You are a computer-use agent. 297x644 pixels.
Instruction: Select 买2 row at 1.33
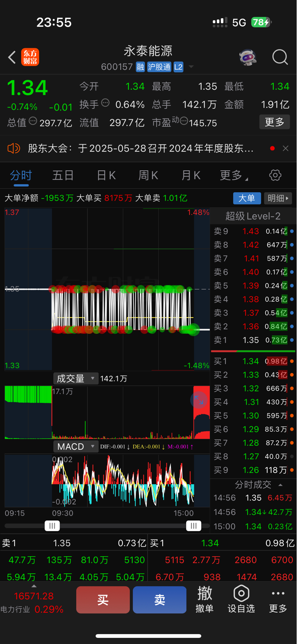pyautogui.click(x=253, y=375)
